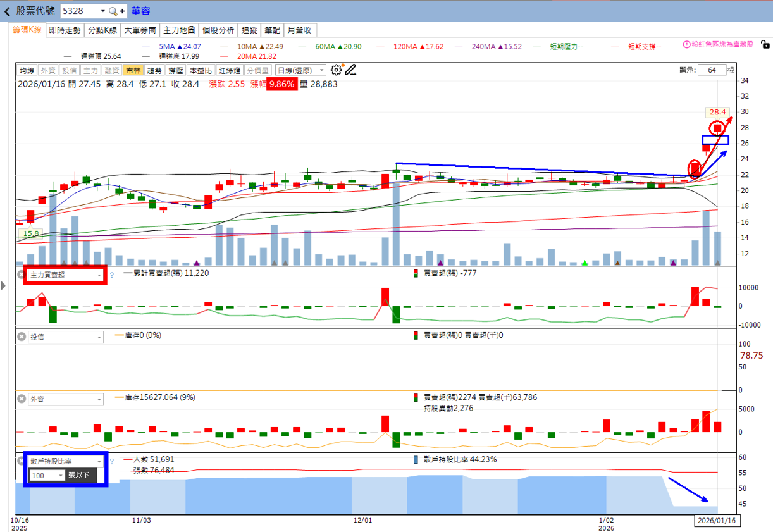Click the plus icon to add stock
This screenshot has height=532, width=773.
coord(122,11)
